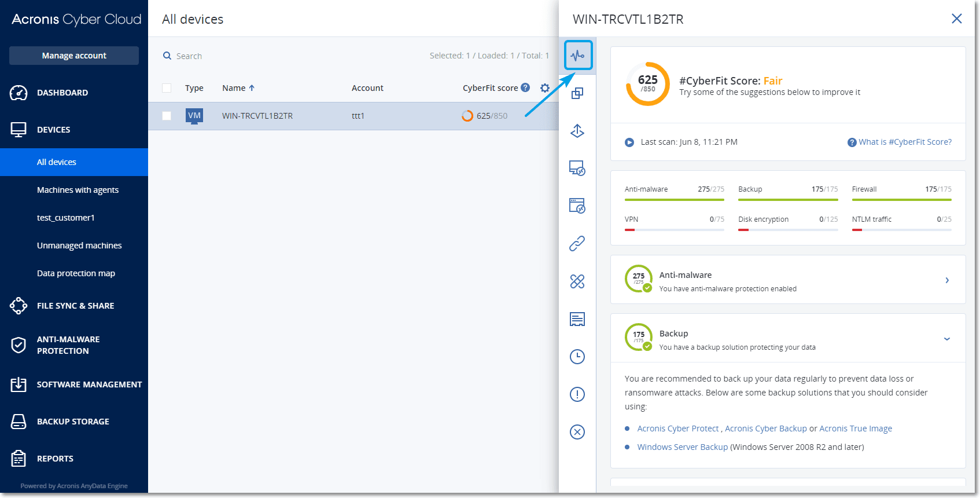980x498 pixels.
Task: Click the Backup 175/175 progress bar
Action: click(x=788, y=200)
